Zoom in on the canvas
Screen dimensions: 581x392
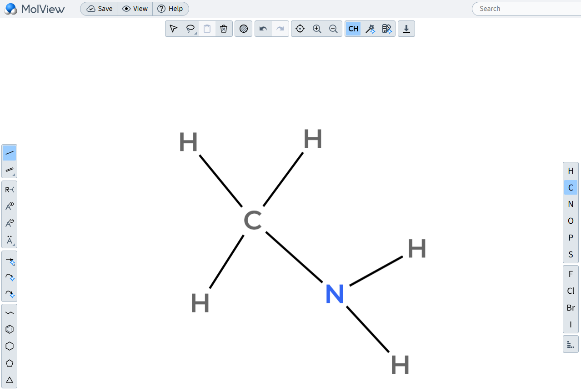tap(317, 29)
